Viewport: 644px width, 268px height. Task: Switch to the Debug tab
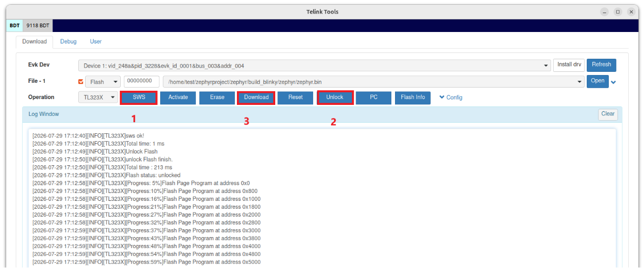coord(68,41)
